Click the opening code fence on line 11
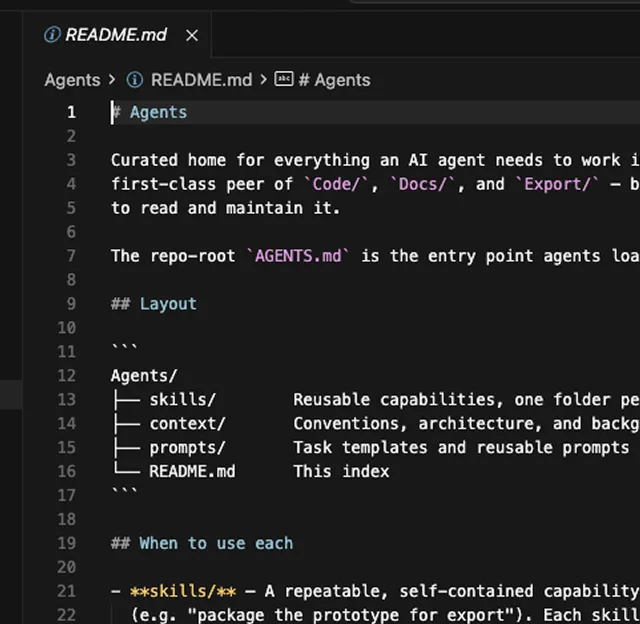The image size is (640, 624). click(125, 347)
